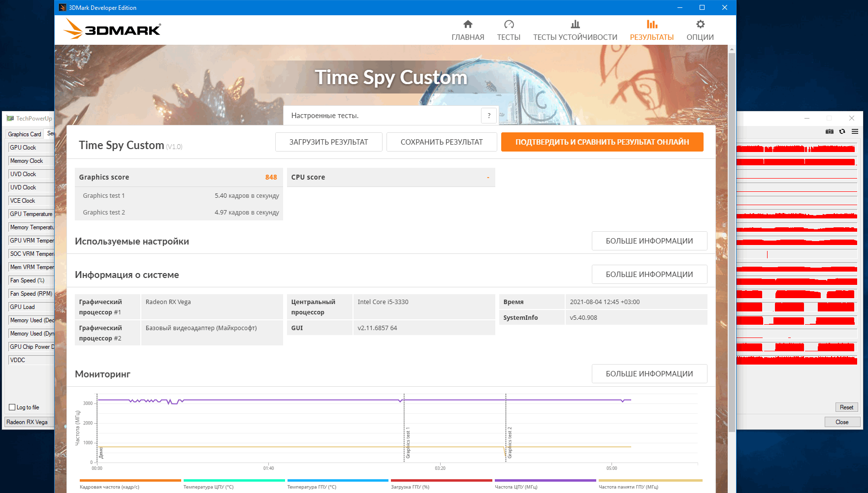Screen dimensions: 868x493
Task: Click the Time Spy Custom result heading
Action: (121, 145)
